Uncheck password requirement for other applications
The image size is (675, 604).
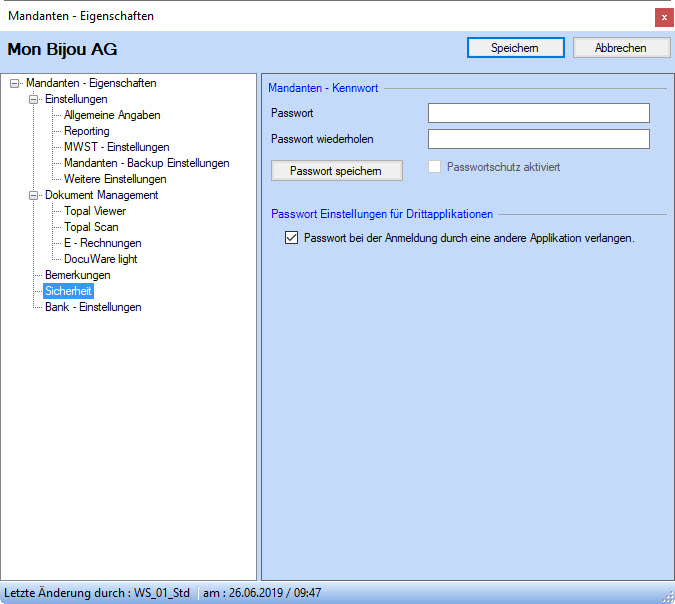[292, 239]
